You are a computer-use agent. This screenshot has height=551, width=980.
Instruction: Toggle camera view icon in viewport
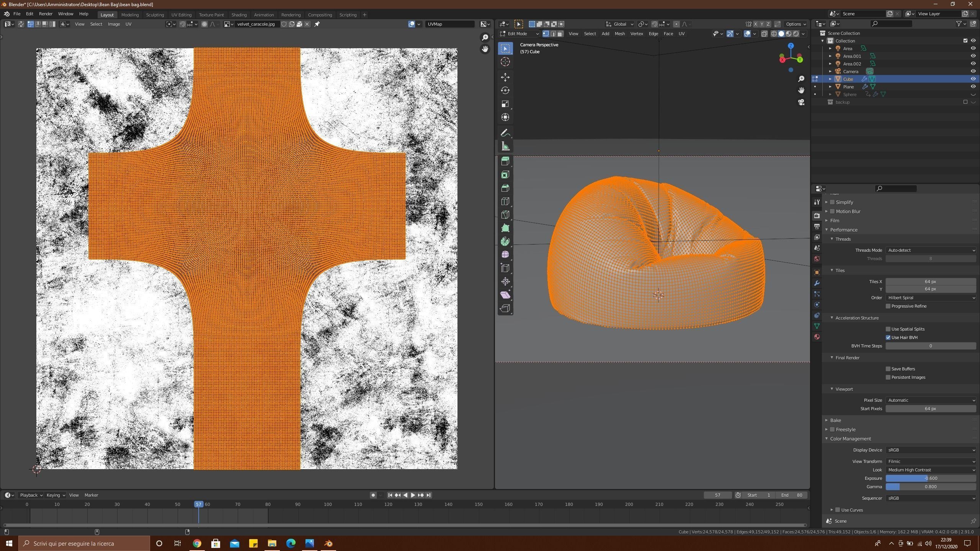point(801,102)
